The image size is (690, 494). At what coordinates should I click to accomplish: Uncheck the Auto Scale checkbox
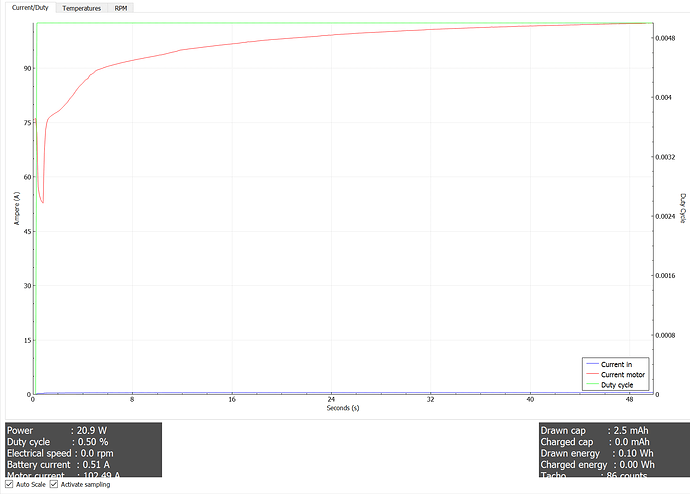[x=11, y=484]
